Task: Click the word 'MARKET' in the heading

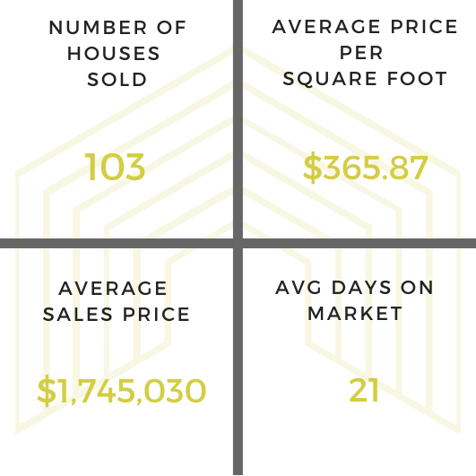Action: point(355,314)
